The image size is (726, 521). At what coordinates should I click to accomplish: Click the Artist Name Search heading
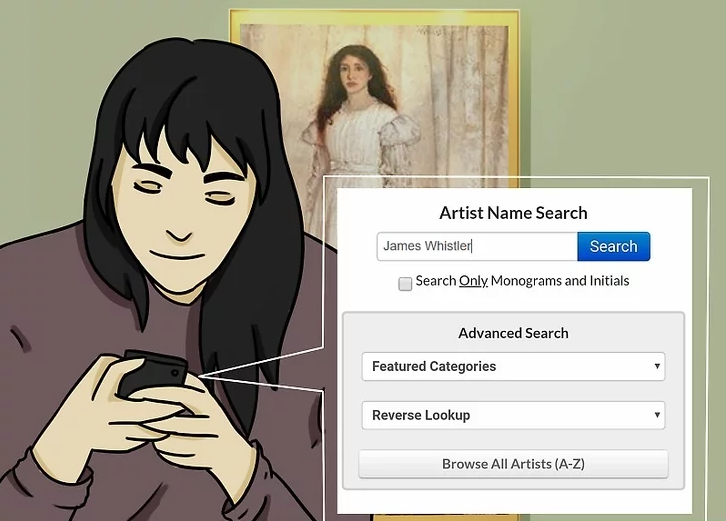click(513, 213)
